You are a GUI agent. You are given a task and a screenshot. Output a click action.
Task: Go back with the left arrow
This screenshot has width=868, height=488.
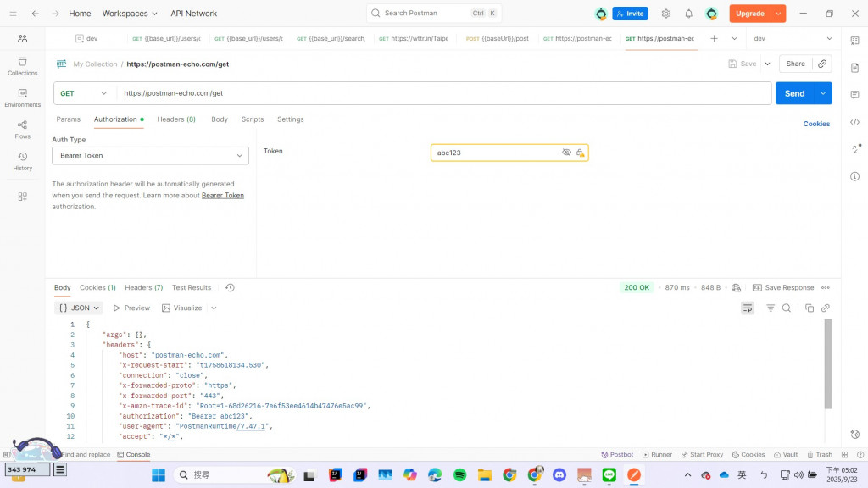36,14
